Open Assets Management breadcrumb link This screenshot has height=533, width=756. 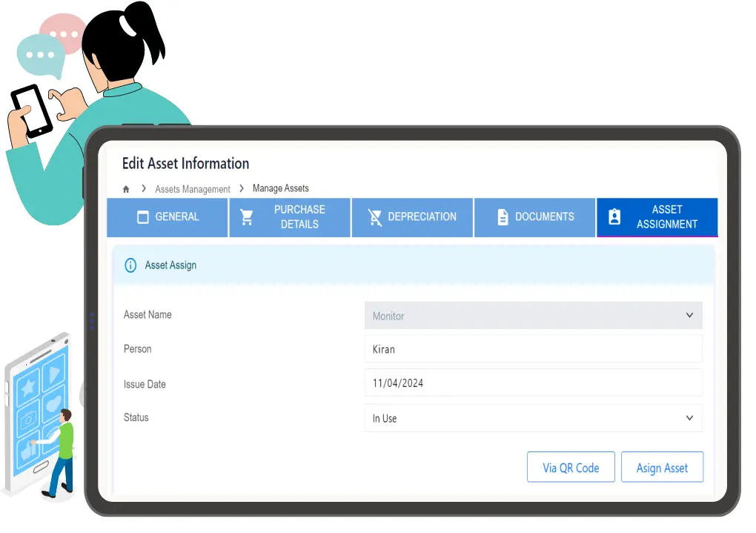193,189
